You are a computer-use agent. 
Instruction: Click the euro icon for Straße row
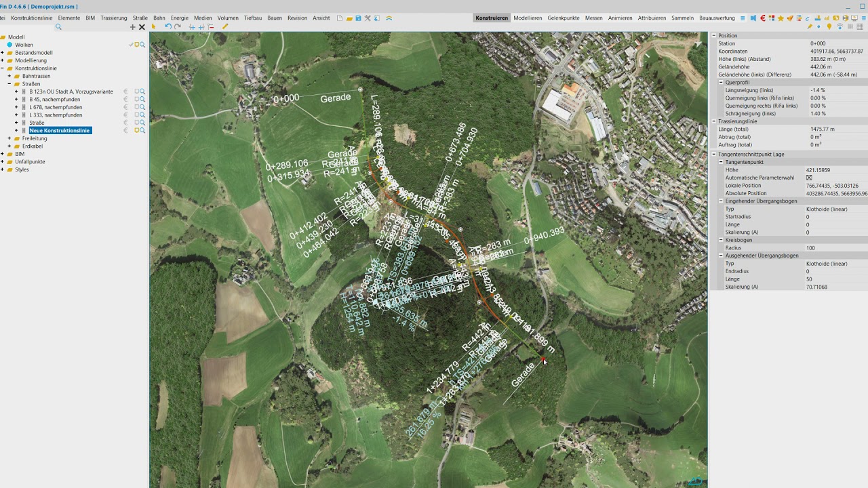(x=125, y=123)
